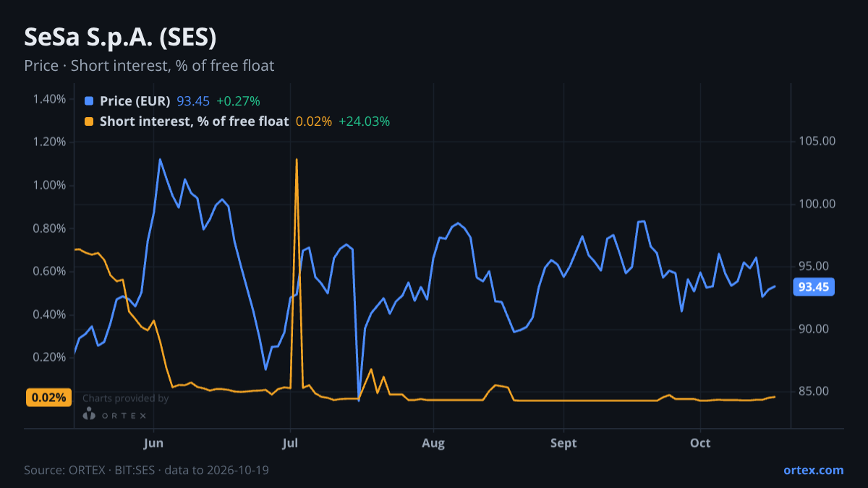Click the 'SeSa S.p.A. (SES)' title
Viewport: 868px width, 488px height.
tap(120, 37)
